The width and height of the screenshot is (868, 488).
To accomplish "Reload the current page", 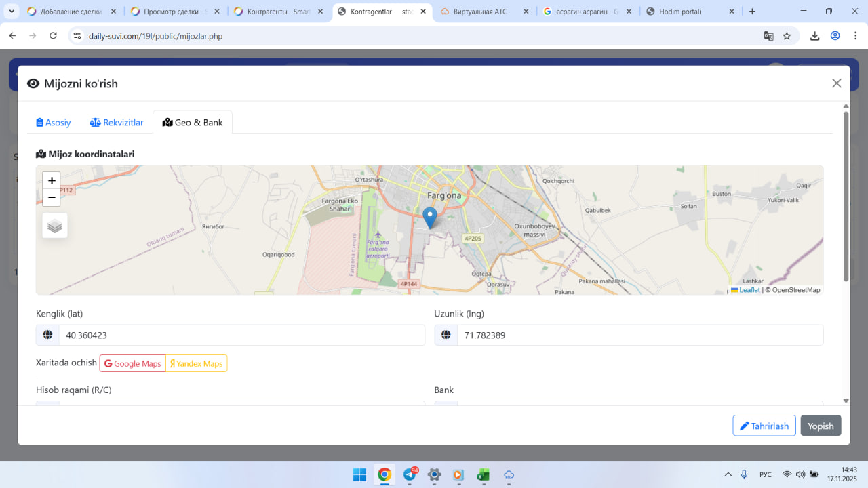I will (x=53, y=36).
